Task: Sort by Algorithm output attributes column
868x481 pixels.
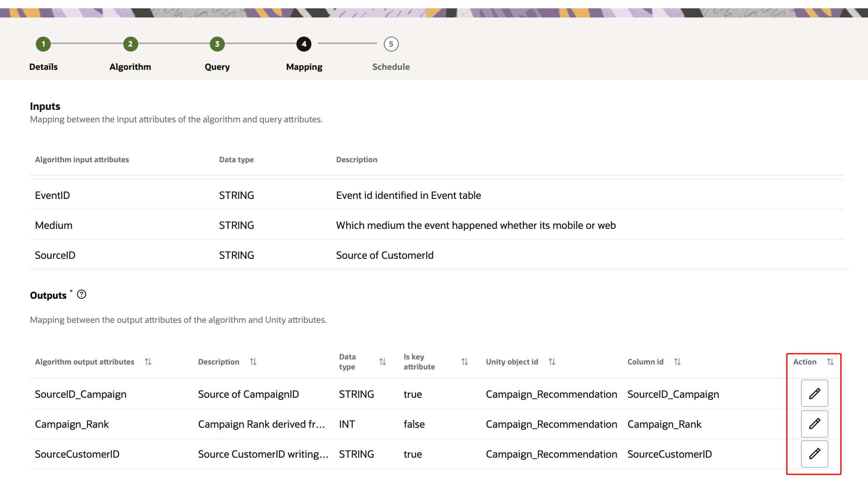Action: pyautogui.click(x=148, y=362)
